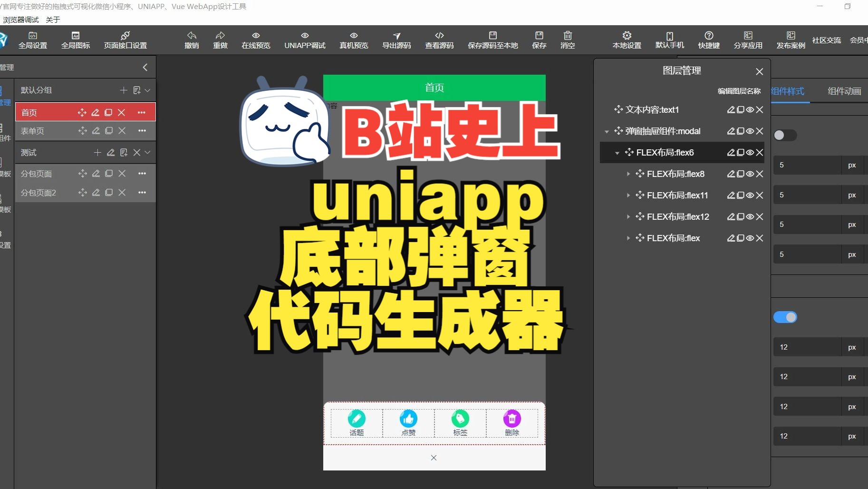Hide the 文本内容:text1 layer

(750, 109)
